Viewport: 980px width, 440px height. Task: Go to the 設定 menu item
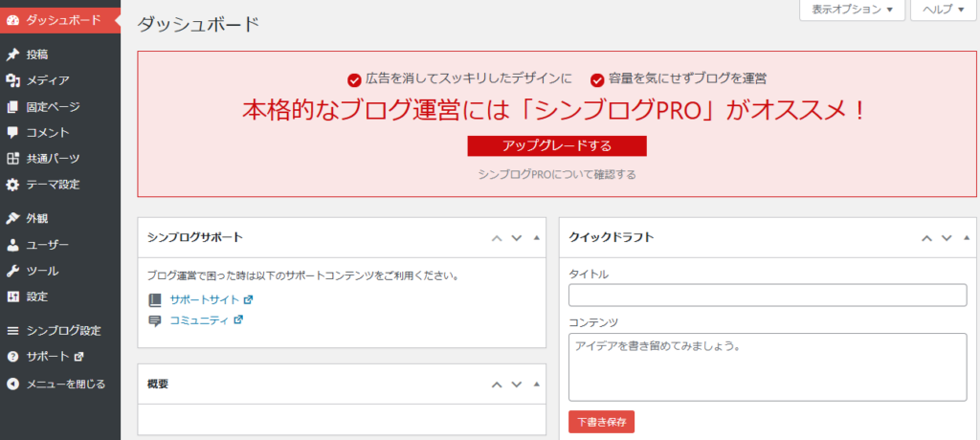point(37,297)
